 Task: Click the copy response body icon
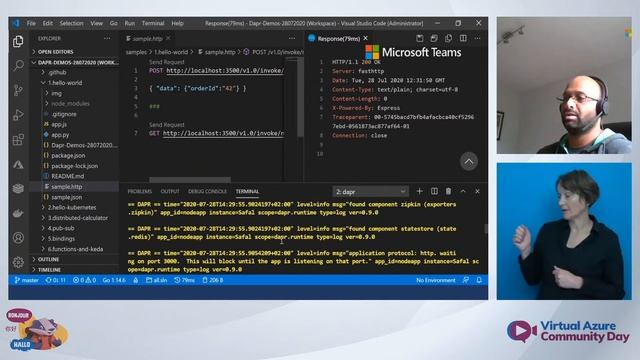coord(448,38)
